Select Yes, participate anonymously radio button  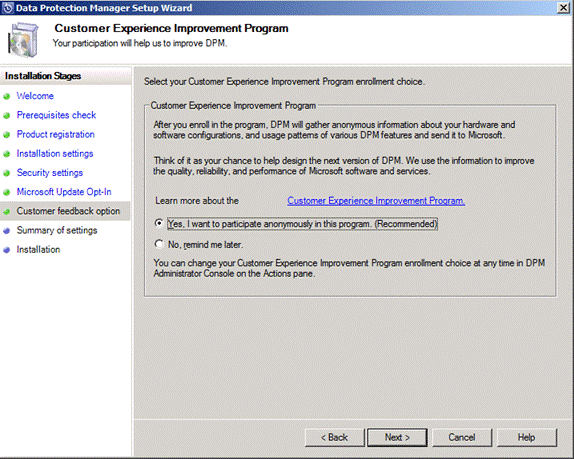click(159, 223)
